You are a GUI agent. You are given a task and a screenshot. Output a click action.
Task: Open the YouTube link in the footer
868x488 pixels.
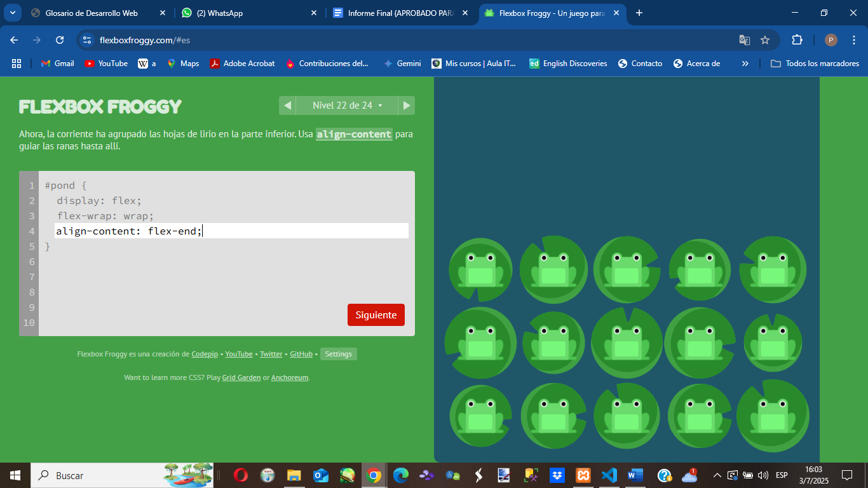coord(239,354)
